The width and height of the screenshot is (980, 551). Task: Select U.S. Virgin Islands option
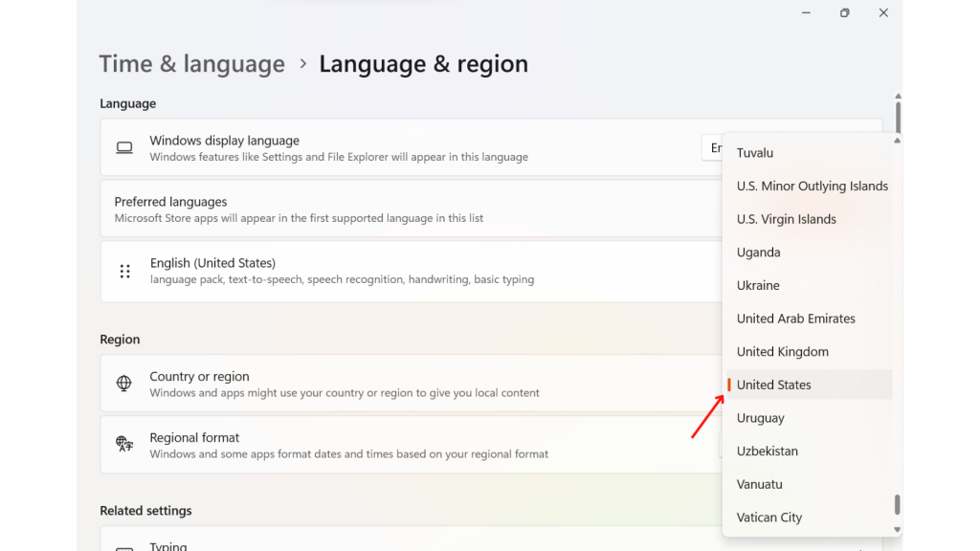pos(810,219)
